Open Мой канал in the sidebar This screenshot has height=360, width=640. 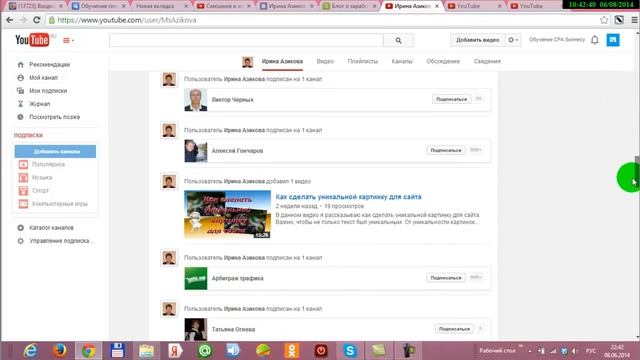point(43,78)
